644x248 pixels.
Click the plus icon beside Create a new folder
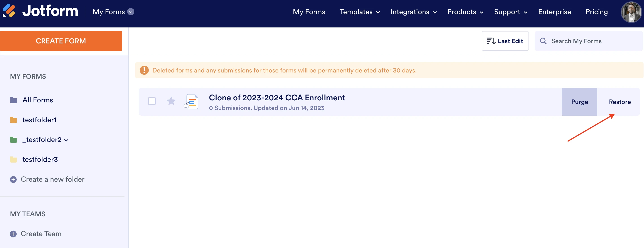click(13, 179)
